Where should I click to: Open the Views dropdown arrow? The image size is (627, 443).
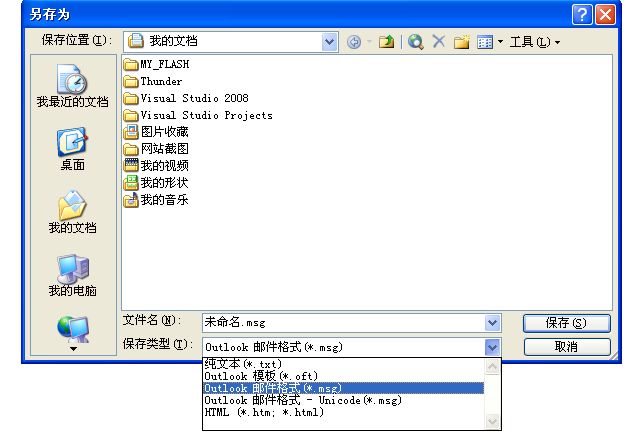click(500, 42)
